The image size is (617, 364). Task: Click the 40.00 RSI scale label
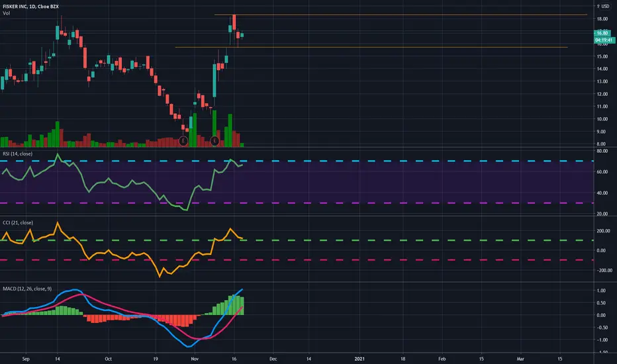602,193
